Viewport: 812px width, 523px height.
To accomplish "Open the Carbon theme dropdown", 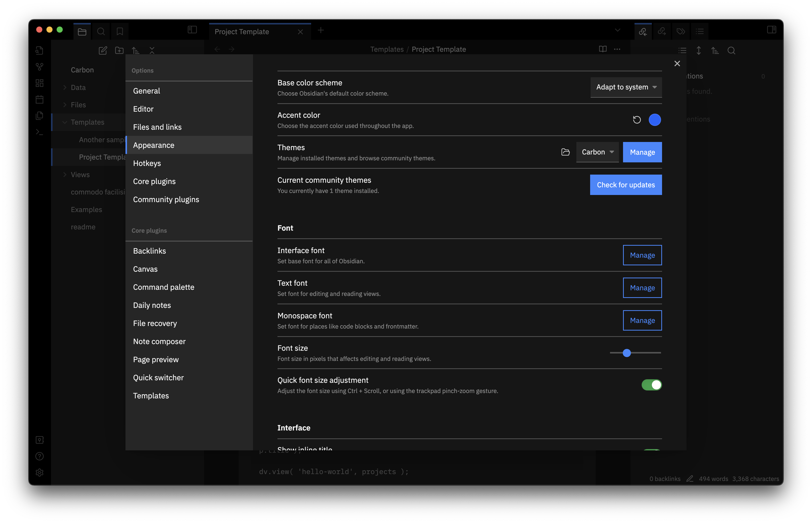I will pos(597,152).
